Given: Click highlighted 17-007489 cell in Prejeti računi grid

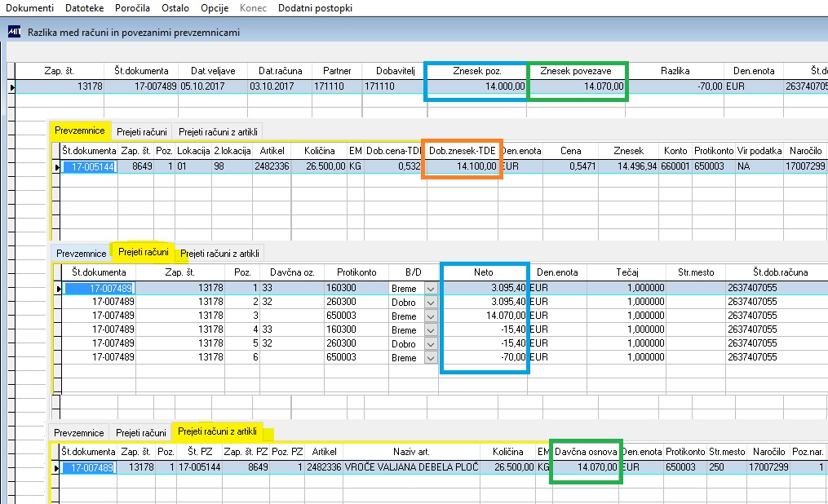Looking at the screenshot, I should click(99, 289).
